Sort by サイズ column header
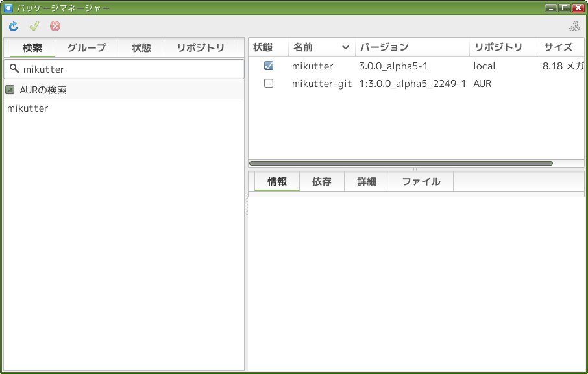The height and width of the screenshot is (374, 588). 561,47
